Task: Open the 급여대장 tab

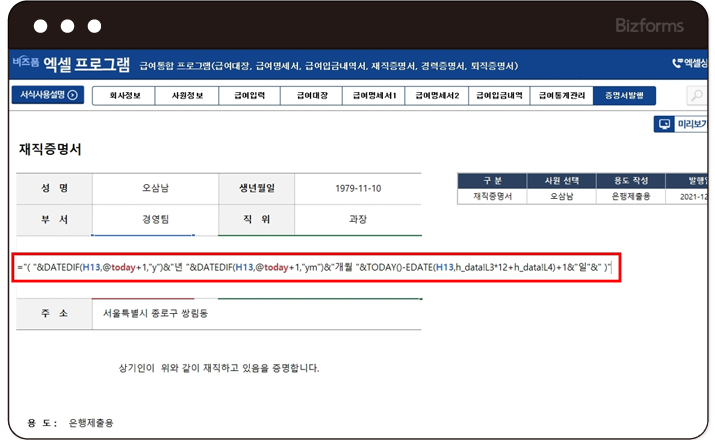Action: tap(312, 96)
